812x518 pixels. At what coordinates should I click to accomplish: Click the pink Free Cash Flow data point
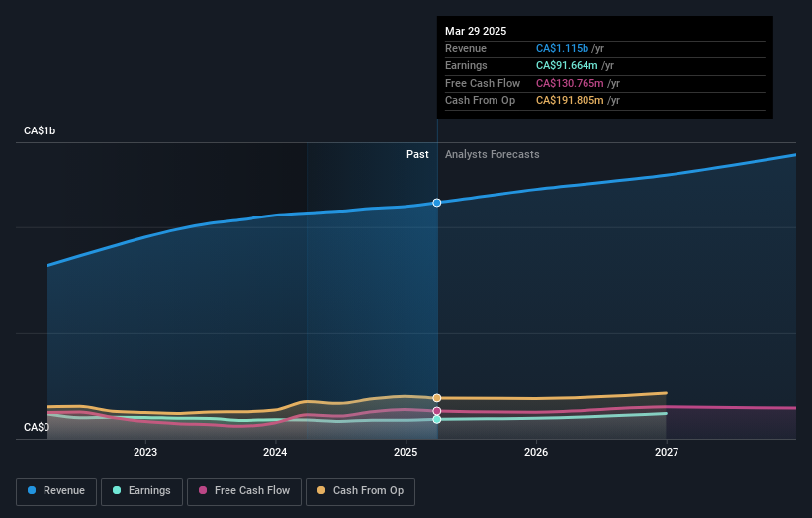point(437,411)
